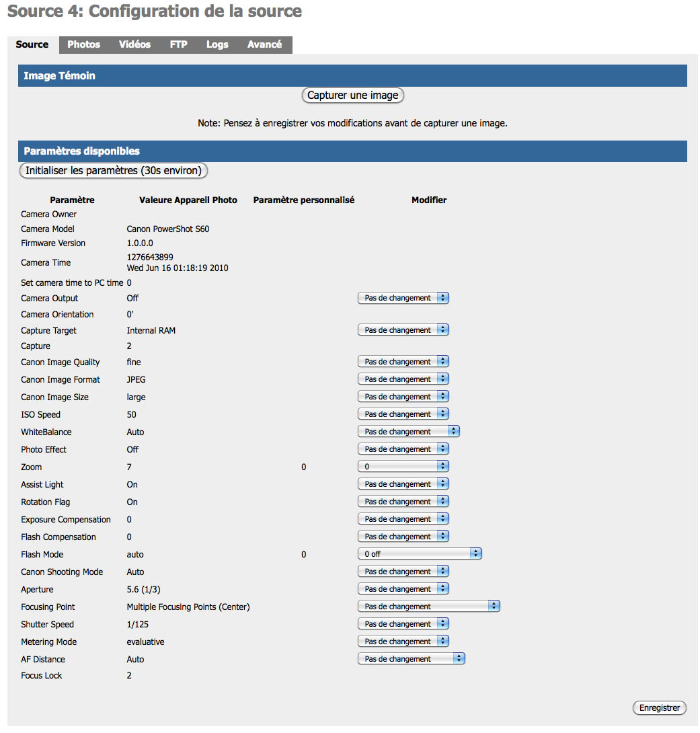
Task: Expand the Capture Target dropdown
Action: coord(403,330)
